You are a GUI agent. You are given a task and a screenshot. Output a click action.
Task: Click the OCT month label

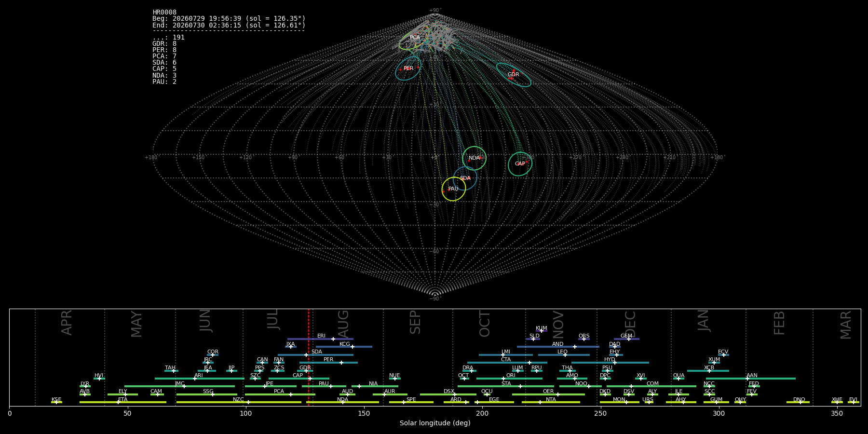click(485, 324)
